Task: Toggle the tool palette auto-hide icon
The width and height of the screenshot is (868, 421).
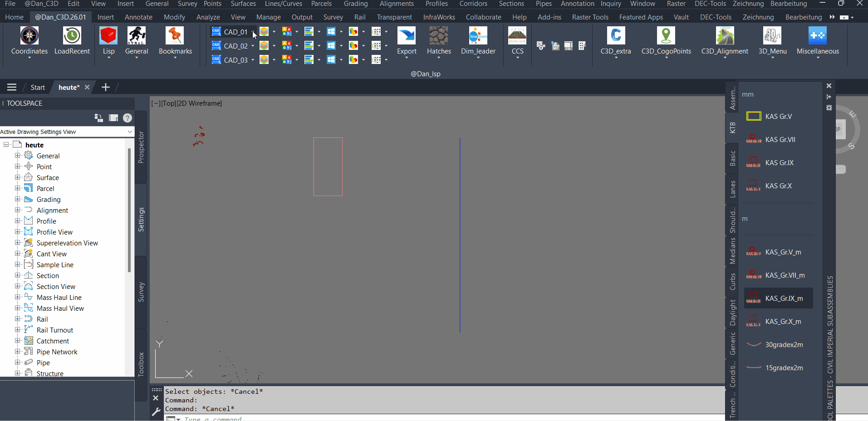Action: click(x=829, y=97)
